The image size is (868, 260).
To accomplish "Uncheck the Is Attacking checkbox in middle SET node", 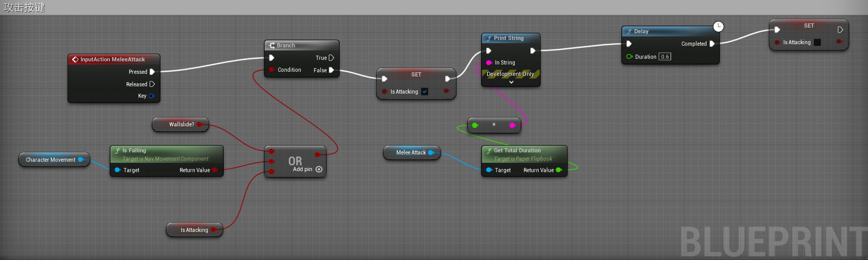I will [x=424, y=92].
